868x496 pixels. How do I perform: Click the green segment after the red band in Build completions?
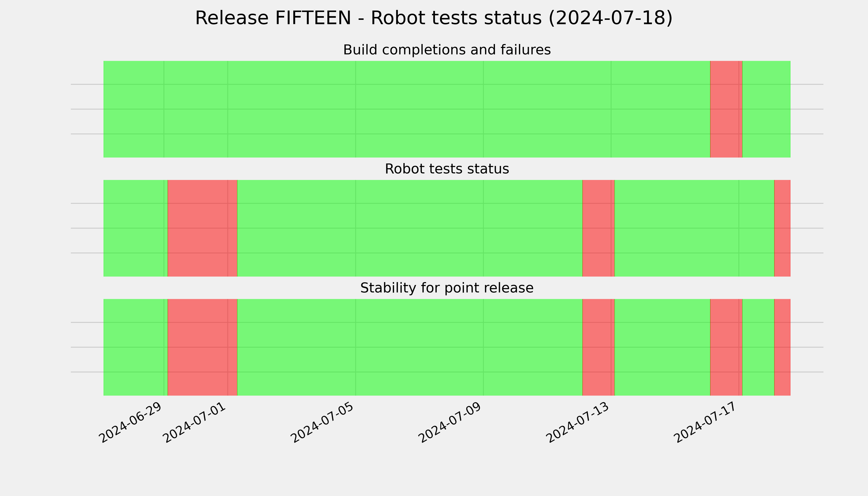[766, 109]
